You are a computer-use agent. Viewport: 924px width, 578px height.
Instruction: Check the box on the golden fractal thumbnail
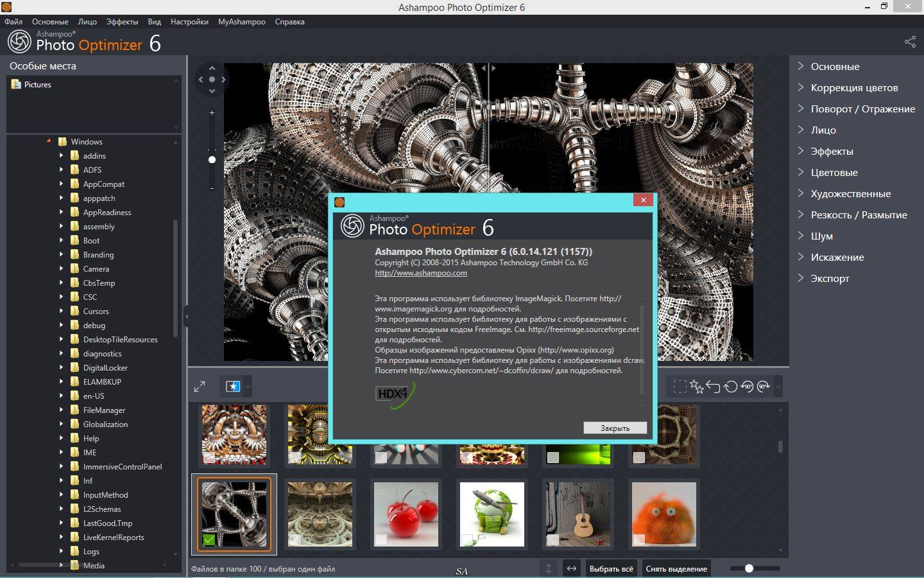(x=295, y=457)
